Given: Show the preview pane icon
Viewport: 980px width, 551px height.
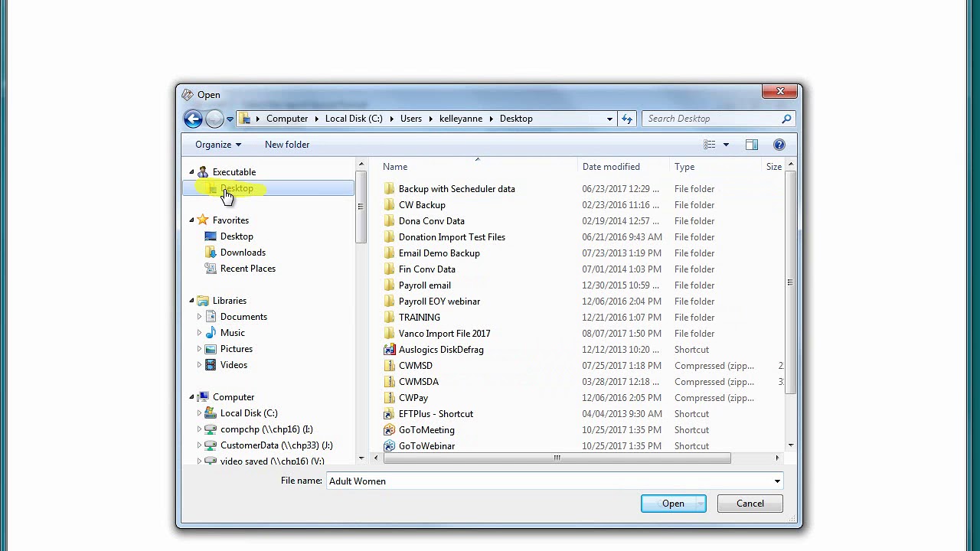Looking at the screenshot, I should [x=751, y=144].
